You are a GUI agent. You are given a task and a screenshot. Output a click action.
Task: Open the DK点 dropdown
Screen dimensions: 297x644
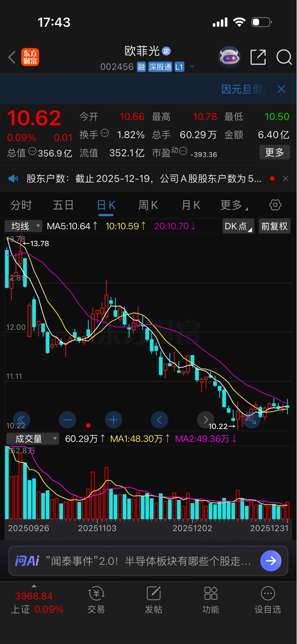coord(238,226)
